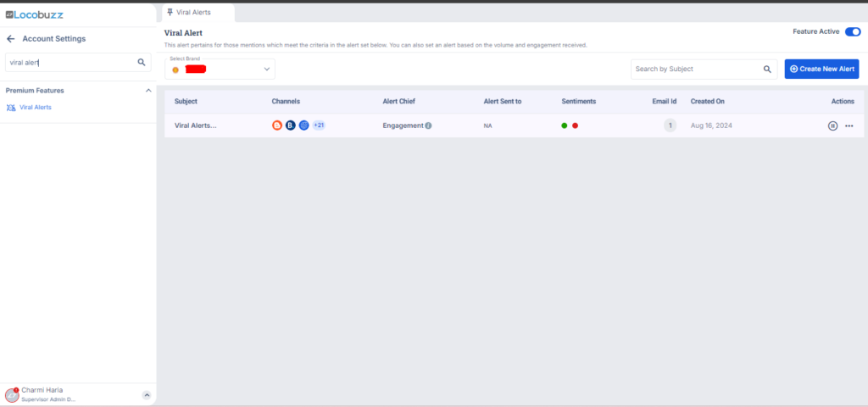Image resolution: width=868 pixels, height=407 pixels.
Task: Click the selected brand logo icon
Action: (x=175, y=70)
